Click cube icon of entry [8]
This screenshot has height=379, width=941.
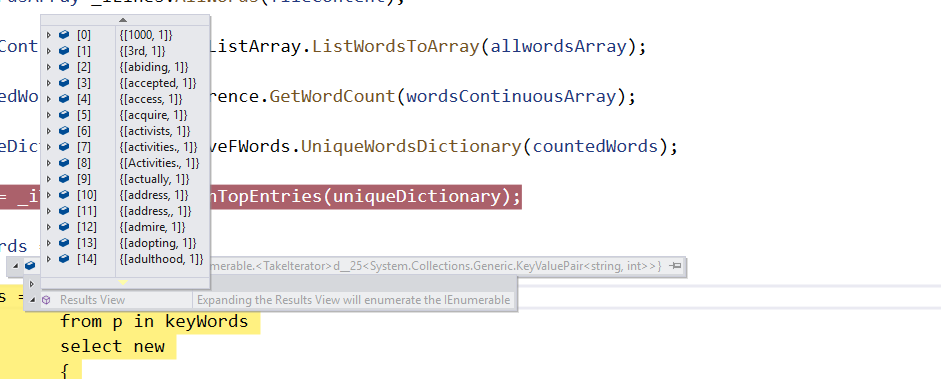pos(64,163)
